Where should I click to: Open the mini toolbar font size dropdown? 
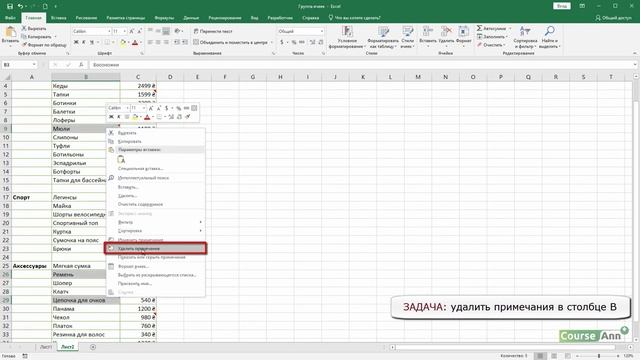pyautogui.click(x=143, y=108)
